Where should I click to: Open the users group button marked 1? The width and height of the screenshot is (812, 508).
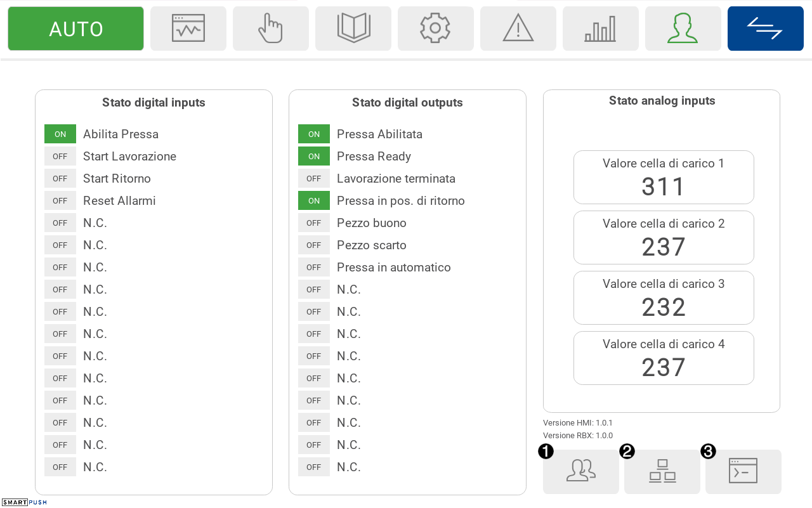[x=581, y=471]
